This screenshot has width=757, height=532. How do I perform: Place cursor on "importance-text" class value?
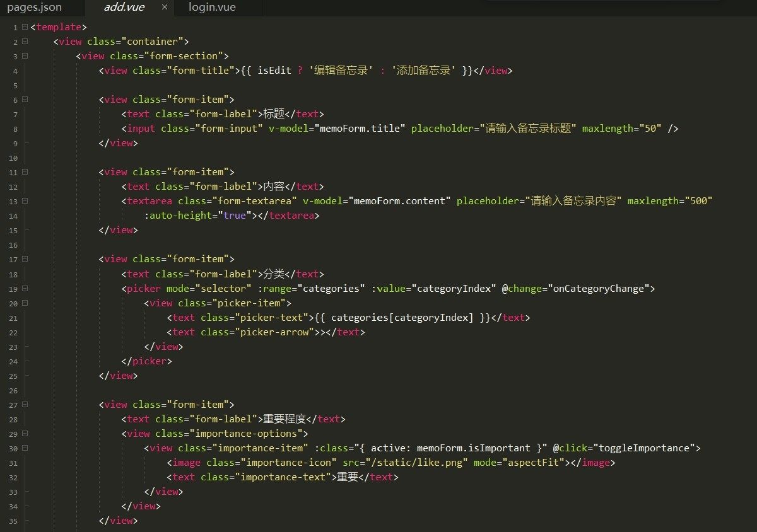[x=283, y=477]
